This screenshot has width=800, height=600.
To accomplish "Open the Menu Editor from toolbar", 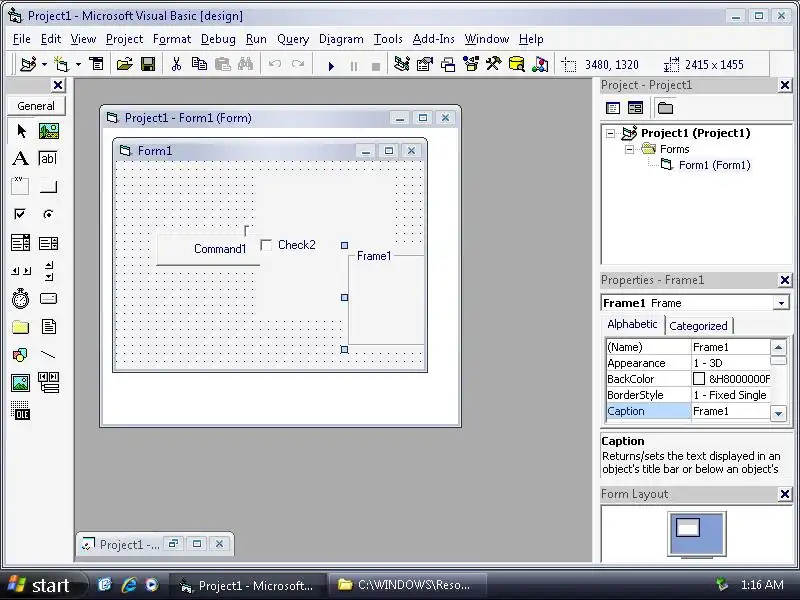I will tap(96, 64).
